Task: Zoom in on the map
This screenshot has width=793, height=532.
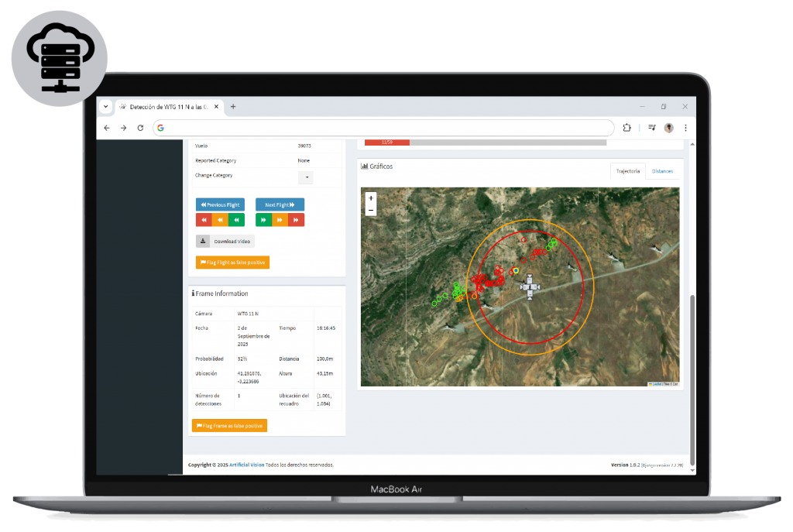Action: tap(371, 198)
